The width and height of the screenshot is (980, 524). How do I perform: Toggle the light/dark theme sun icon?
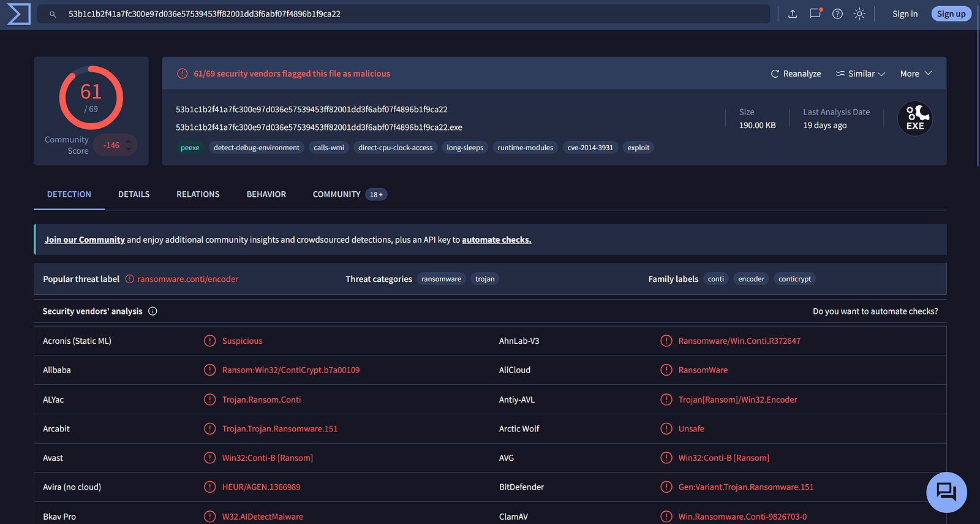point(859,13)
